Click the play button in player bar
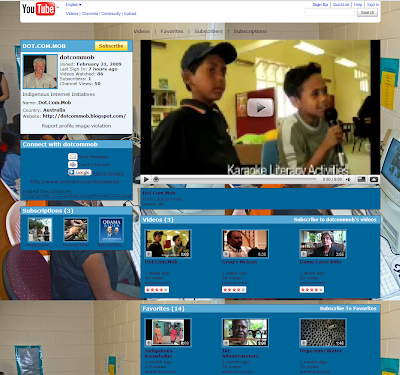The image size is (400, 375). tap(146, 179)
